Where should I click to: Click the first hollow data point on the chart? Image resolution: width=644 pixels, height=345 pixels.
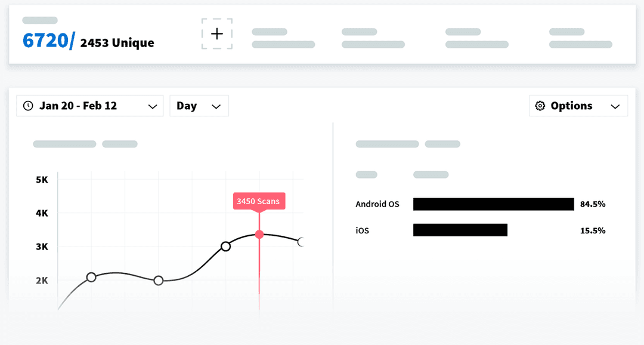tap(91, 277)
